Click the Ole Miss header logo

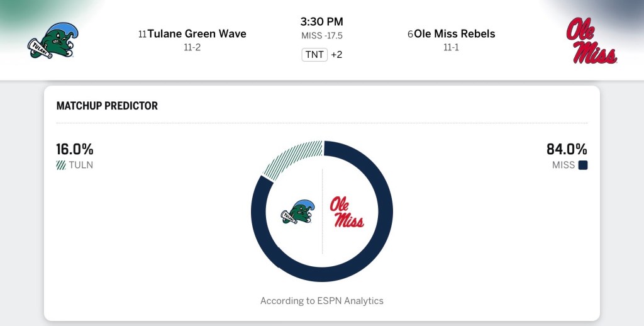coord(591,41)
